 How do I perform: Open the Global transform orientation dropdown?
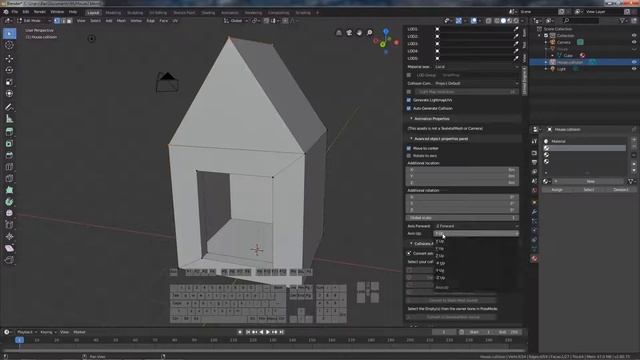(x=236, y=20)
